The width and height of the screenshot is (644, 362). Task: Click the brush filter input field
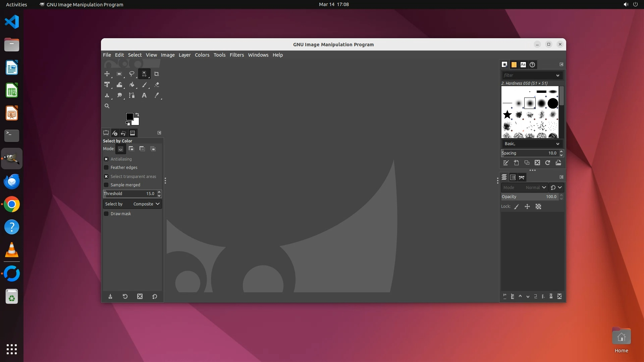(x=528, y=75)
